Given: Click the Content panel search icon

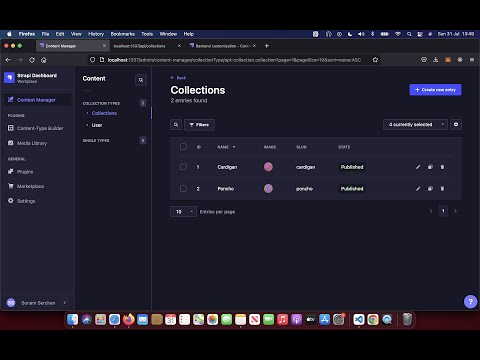Looking at the screenshot, I should (141, 80).
